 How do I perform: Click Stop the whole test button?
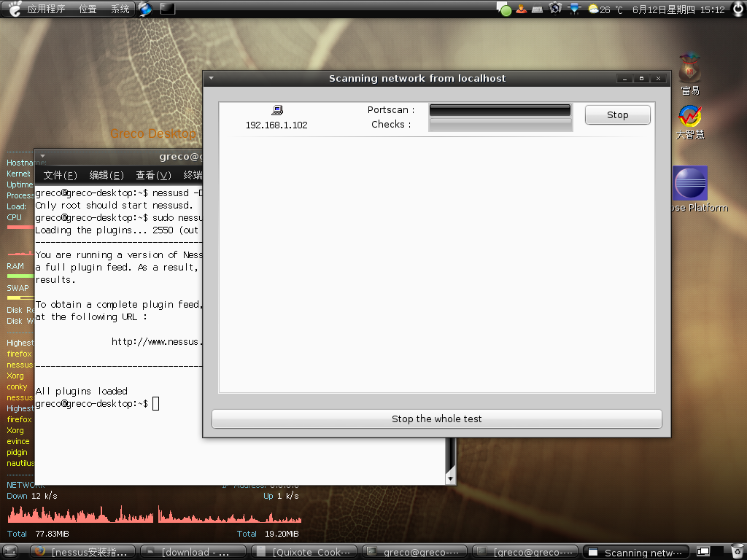pos(436,419)
